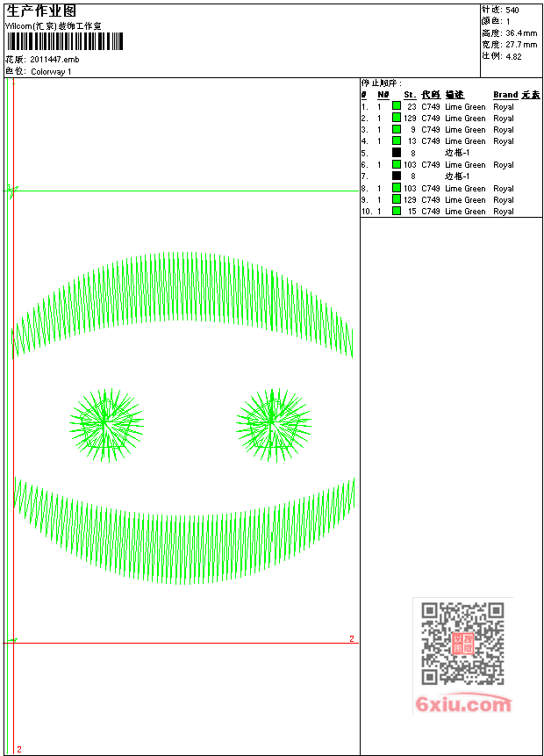Select the left starburst stitch motif
This screenshot has height=756, width=544.
click(x=106, y=424)
